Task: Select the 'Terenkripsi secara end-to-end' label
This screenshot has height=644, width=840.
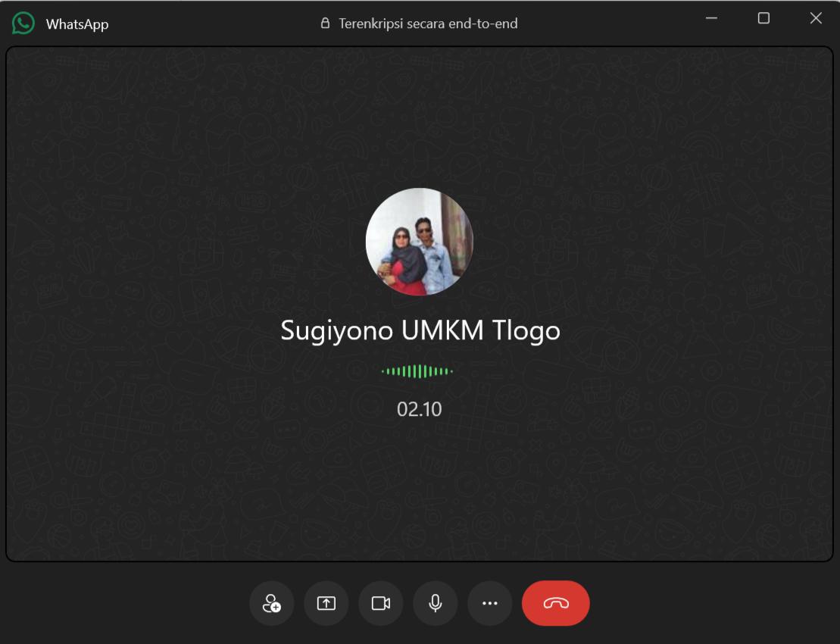Action: click(x=428, y=23)
